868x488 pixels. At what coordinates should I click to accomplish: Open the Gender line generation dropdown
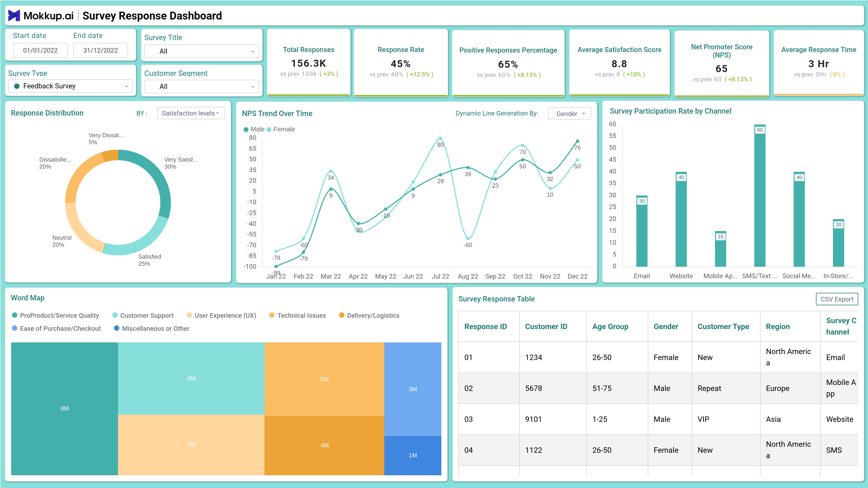click(x=569, y=114)
